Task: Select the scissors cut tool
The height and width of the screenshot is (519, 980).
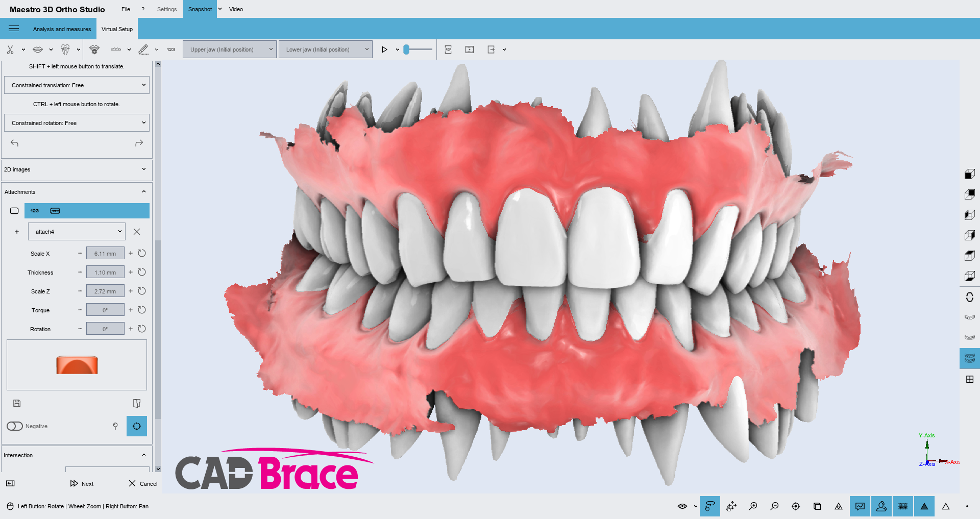Action: click(10, 50)
